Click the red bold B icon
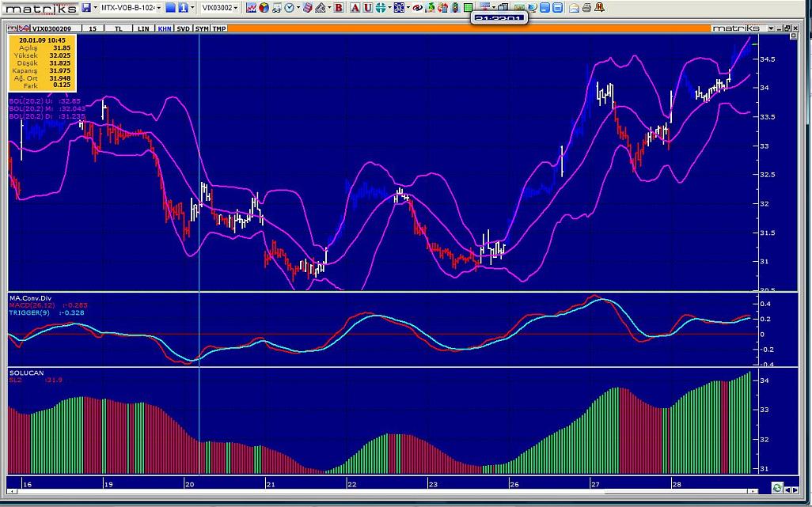The width and height of the screenshot is (812, 507). pos(339,8)
